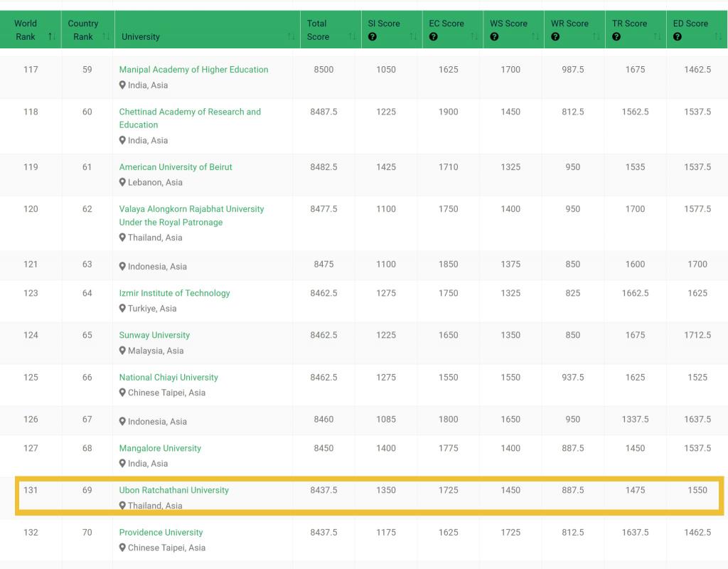This screenshot has width=728, height=569.
Task: Sort table by Country Rank arrows
Action: pyautogui.click(x=106, y=37)
